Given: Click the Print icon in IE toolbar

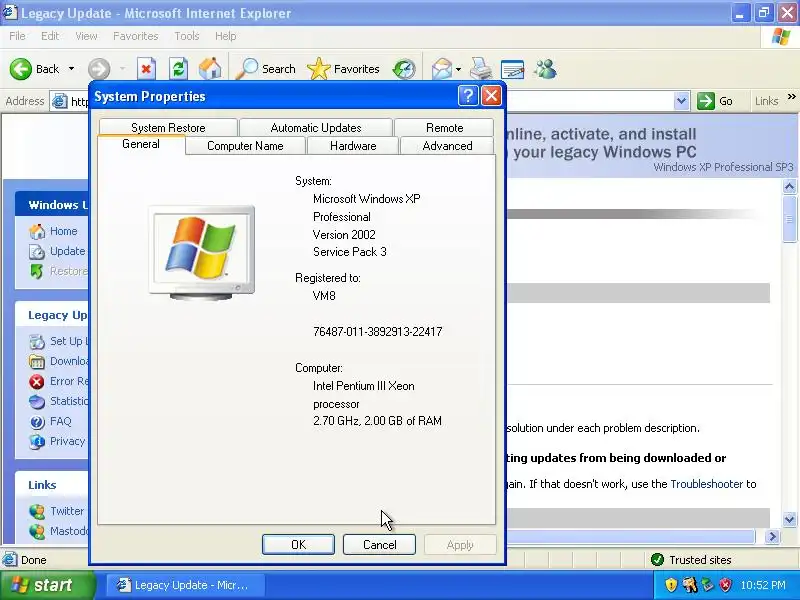Looking at the screenshot, I should coord(481,69).
